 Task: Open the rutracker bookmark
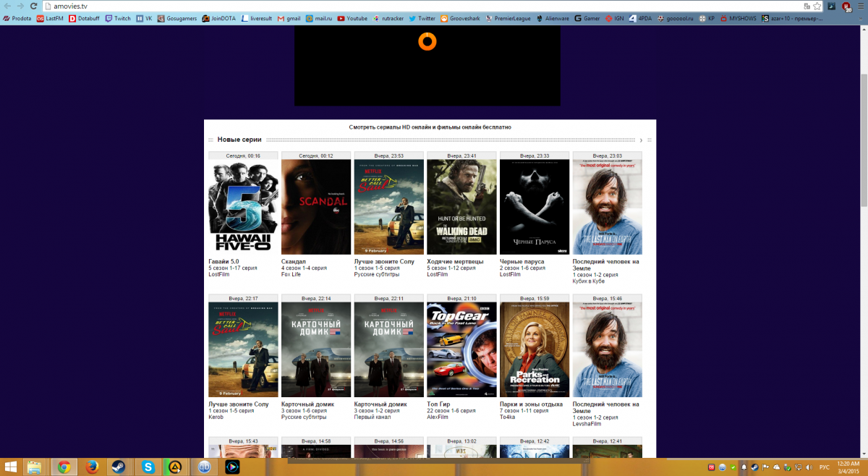[388, 18]
